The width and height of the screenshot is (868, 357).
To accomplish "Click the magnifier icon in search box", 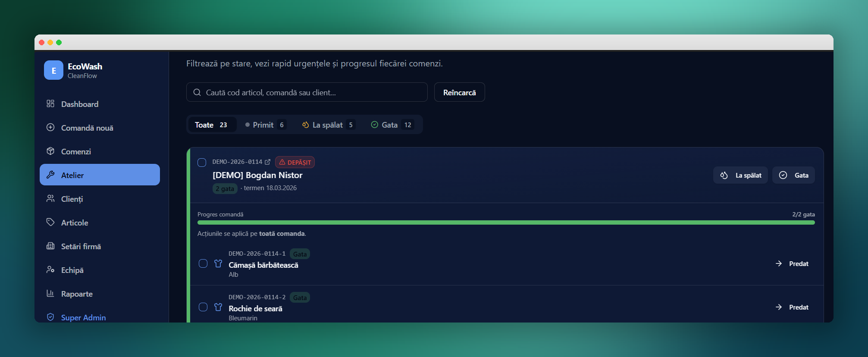I will coord(197,92).
